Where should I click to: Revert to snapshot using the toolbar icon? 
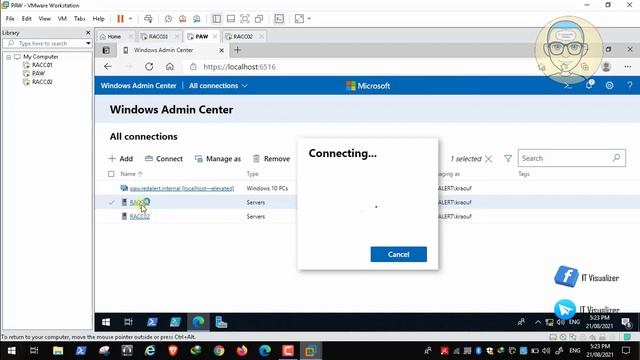tap(182, 19)
